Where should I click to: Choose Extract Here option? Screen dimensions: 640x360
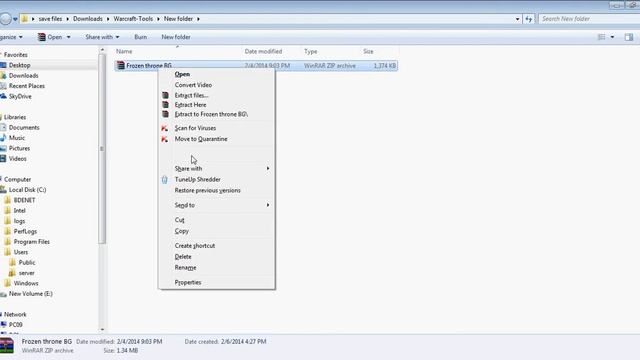(190, 104)
